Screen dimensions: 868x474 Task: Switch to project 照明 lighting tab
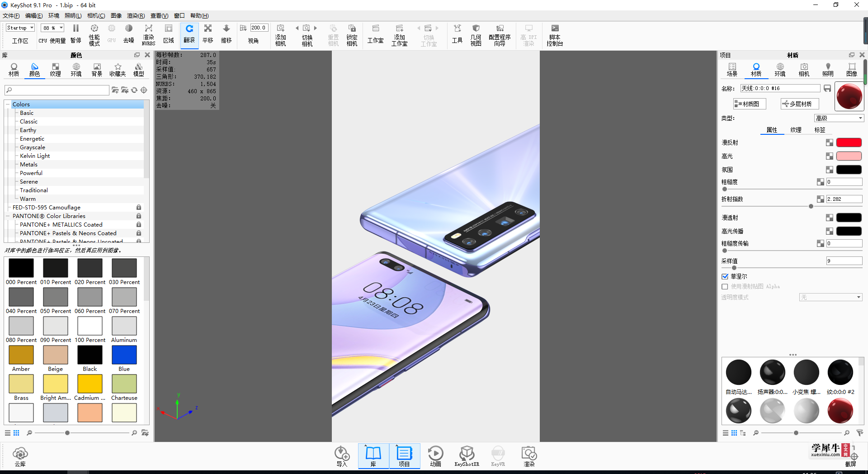tap(828, 70)
